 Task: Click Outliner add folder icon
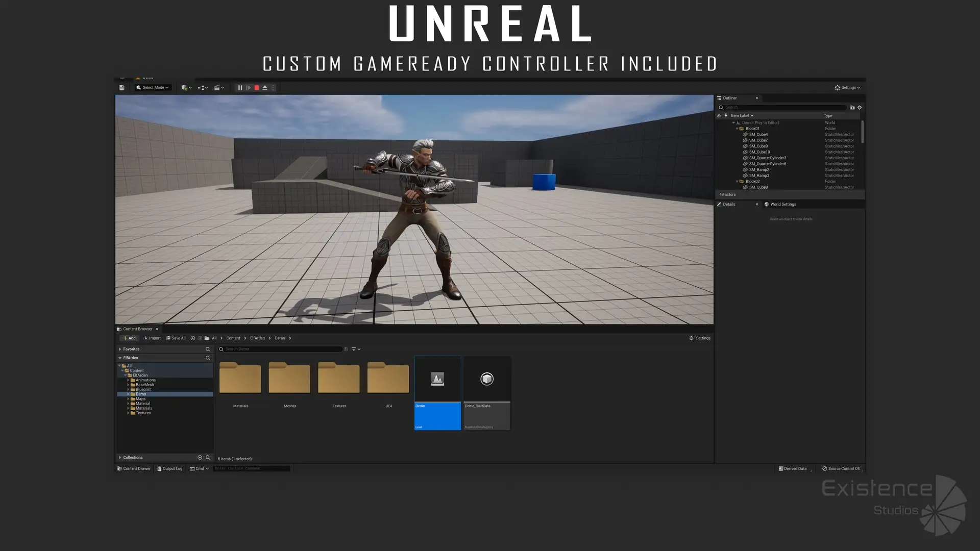pyautogui.click(x=852, y=108)
